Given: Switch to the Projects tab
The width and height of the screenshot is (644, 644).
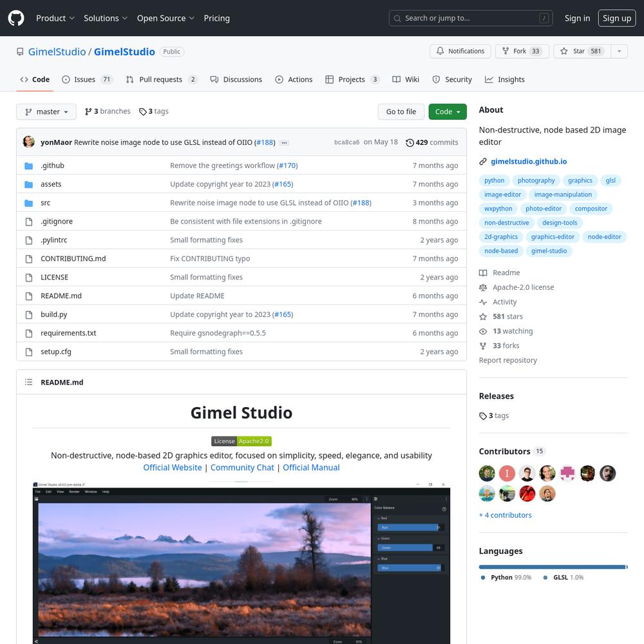Looking at the screenshot, I should coord(352,79).
